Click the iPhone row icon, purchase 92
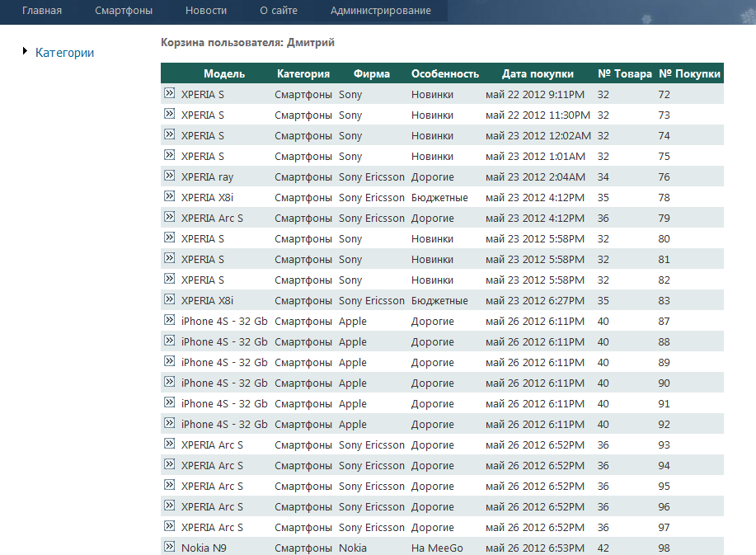 tap(169, 423)
